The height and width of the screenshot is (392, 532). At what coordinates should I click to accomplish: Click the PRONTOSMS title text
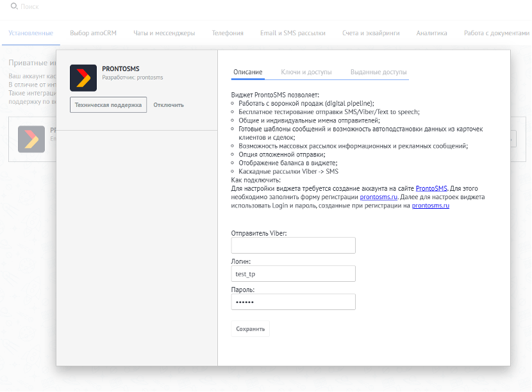[121, 69]
